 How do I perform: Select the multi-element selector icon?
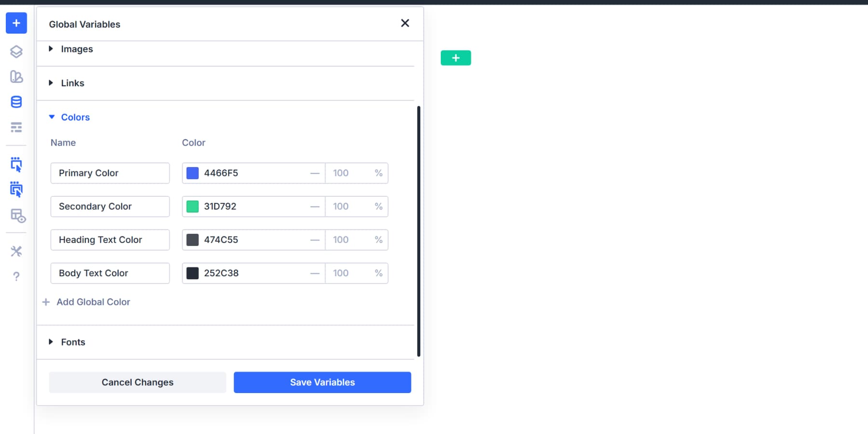16,190
